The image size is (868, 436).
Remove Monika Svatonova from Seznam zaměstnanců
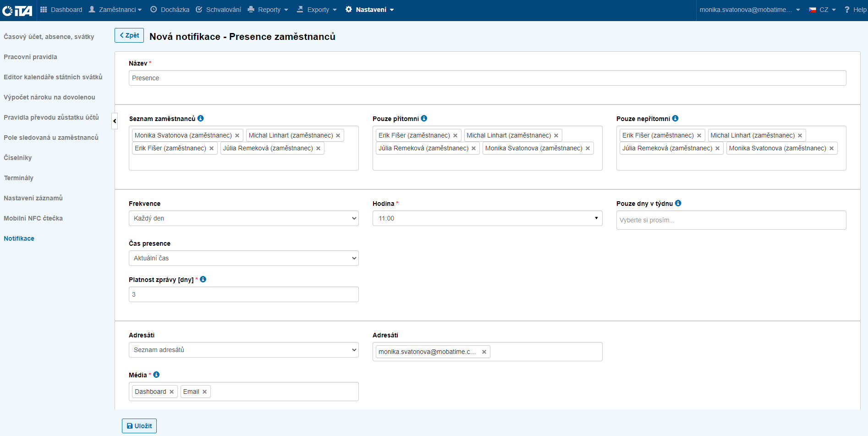tap(237, 136)
